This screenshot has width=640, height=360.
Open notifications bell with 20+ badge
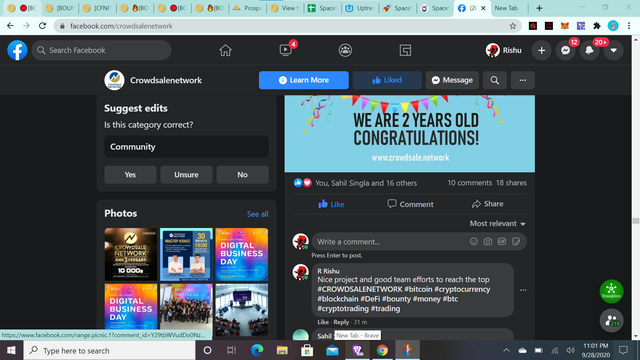click(x=589, y=50)
